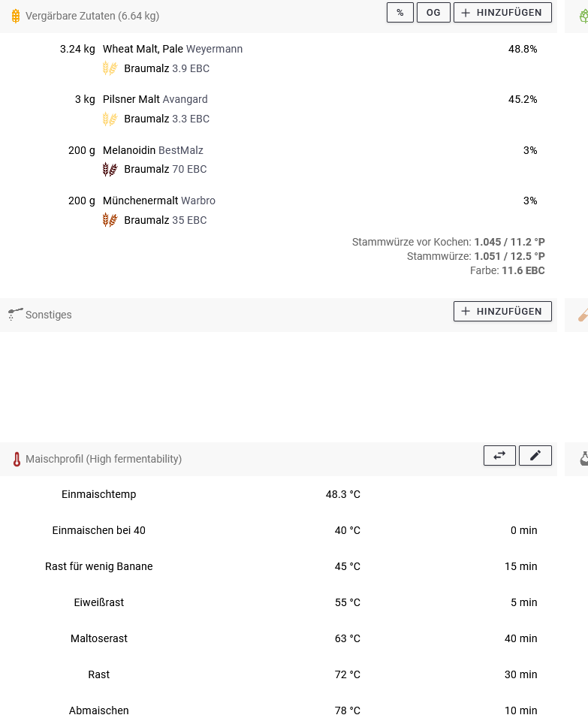Edit mash profile with the pencil icon

point(535,455)
